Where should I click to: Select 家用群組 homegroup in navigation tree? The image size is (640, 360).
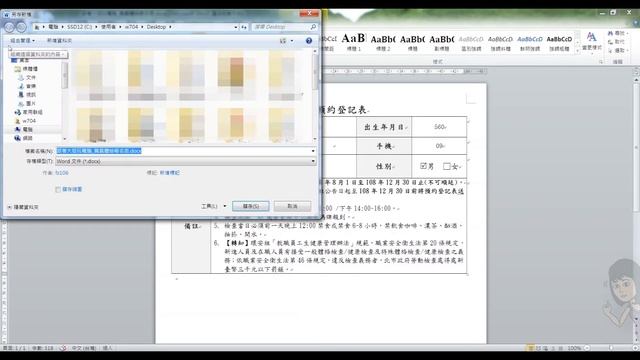tap(29, 112)
